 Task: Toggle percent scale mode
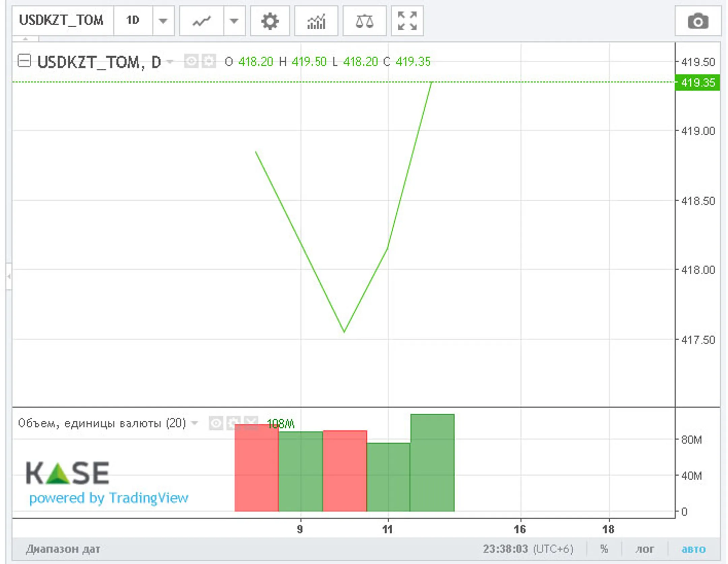pyautogui.click(x=604, y=549)
